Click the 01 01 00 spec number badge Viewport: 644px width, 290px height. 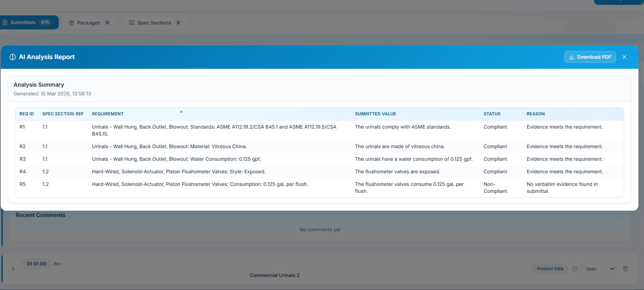[37, 264]
